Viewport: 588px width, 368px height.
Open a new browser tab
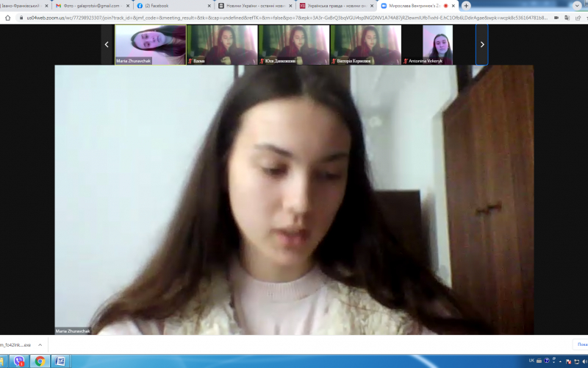tap(466, 5)
